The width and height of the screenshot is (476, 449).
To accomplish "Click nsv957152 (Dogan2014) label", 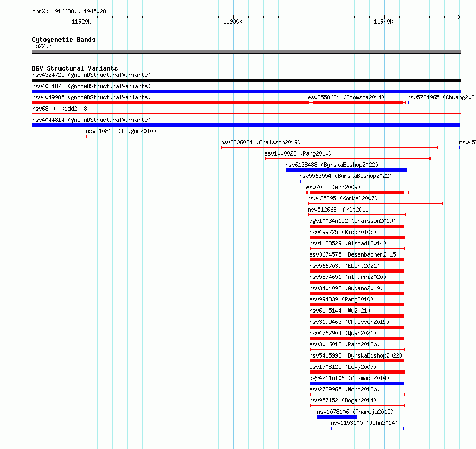I will [343, 400].
